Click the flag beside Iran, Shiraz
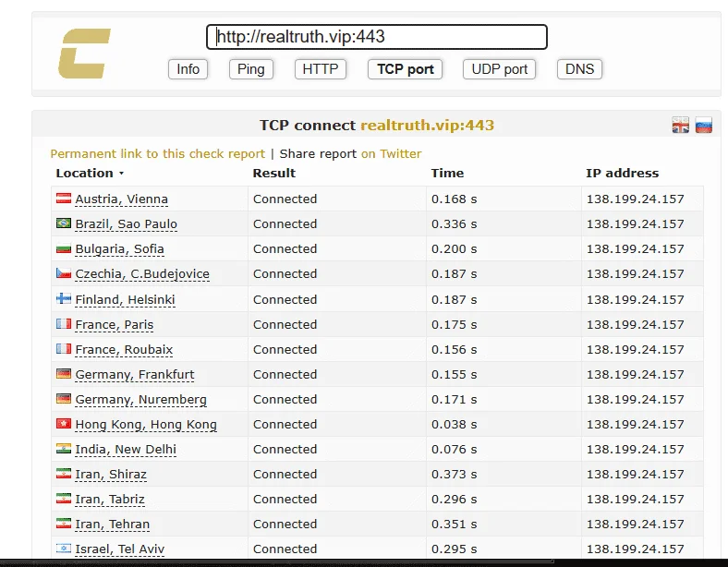 tap(64, 474)
